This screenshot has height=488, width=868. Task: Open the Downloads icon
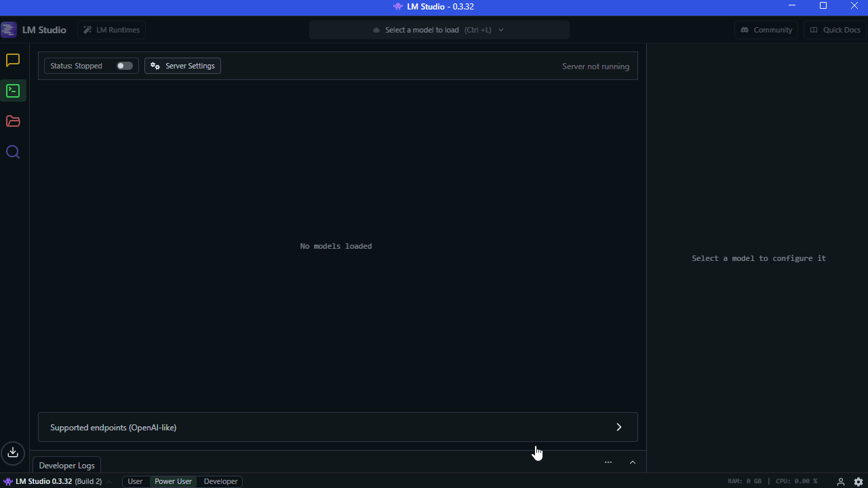(13, 453)
